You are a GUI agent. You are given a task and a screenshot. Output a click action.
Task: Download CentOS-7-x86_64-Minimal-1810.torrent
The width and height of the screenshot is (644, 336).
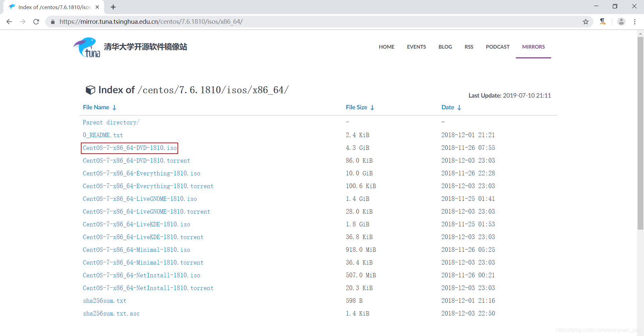pyautogui.click(x=143, y=263)
